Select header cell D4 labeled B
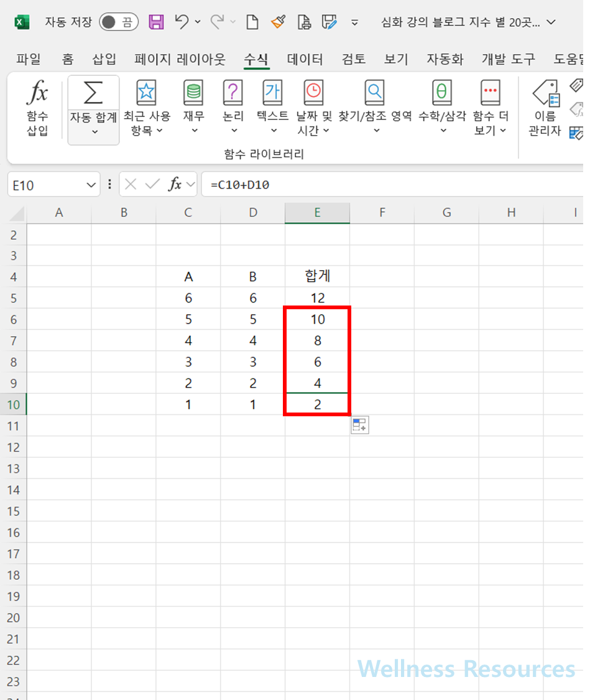This screenshot has height=700, width=590. click(253, 277)
